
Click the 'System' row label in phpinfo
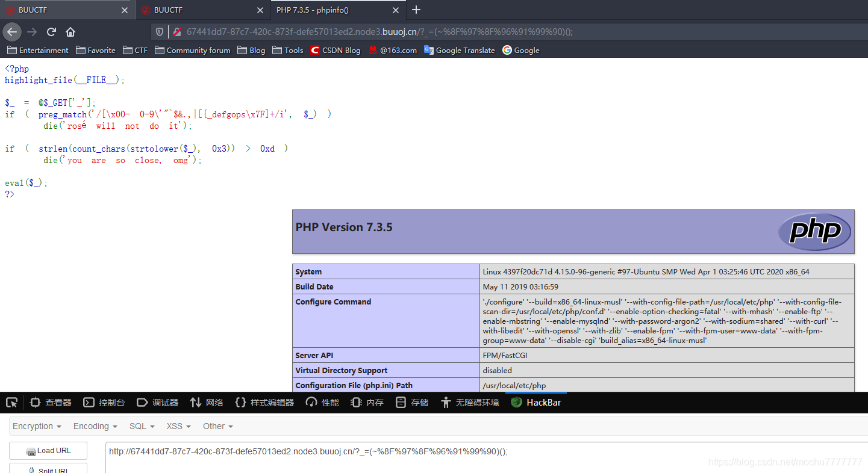[x=308, y=271]
